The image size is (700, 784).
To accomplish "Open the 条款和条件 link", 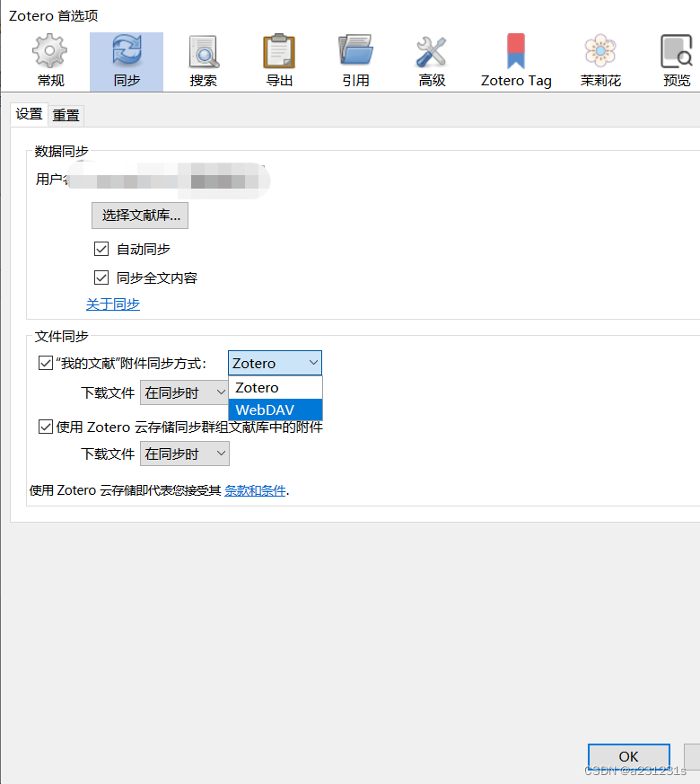I will coord(255,490).
